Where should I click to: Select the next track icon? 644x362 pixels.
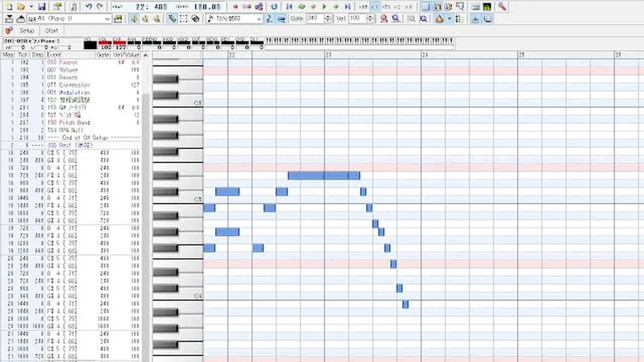(x=21, y=19)
